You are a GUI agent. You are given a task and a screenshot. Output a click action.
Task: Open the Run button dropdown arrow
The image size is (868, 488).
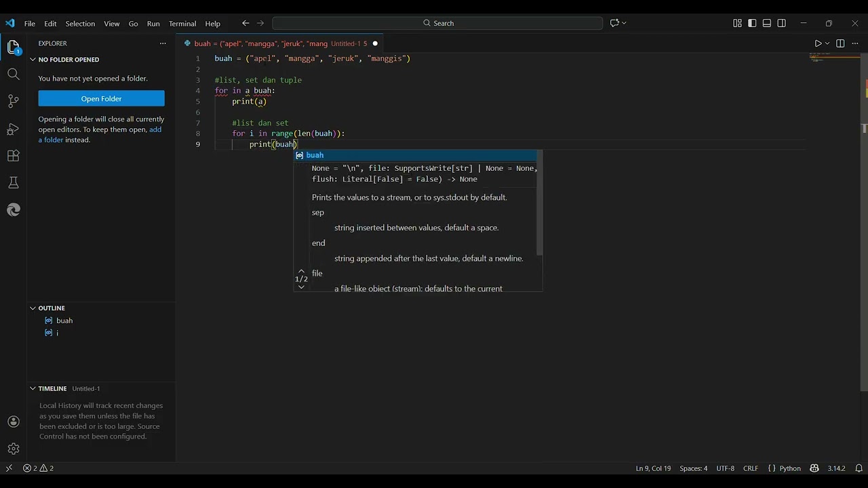tap(827, 43)
